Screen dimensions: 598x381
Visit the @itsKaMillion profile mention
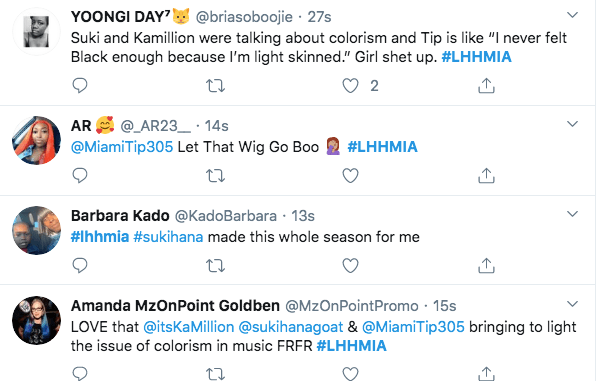tap(189, 327)
